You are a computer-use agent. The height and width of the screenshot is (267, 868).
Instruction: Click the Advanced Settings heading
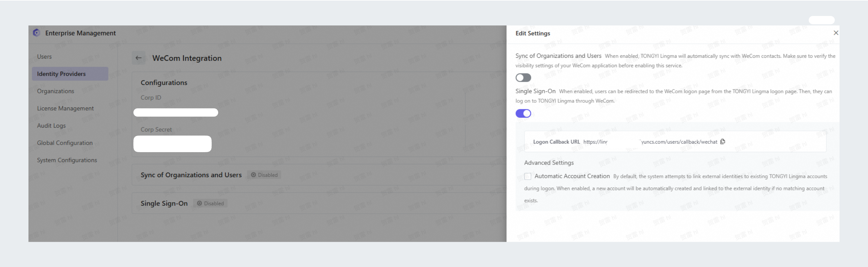click(549, 163)
